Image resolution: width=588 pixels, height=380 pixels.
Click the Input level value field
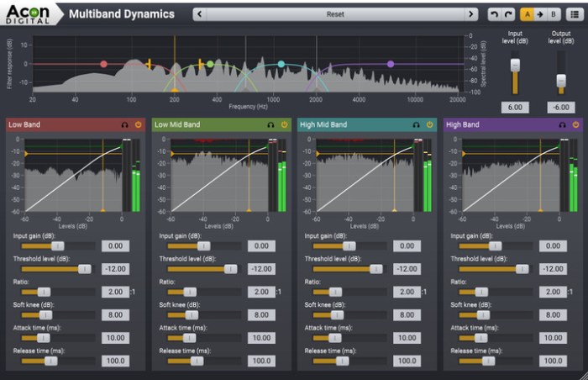515,107
